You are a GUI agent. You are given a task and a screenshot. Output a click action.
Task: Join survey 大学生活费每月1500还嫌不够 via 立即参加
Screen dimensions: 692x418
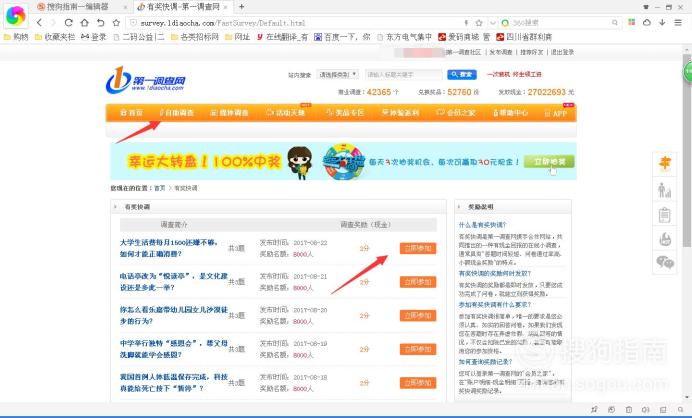pyautogui.click(x=417, y=248)
